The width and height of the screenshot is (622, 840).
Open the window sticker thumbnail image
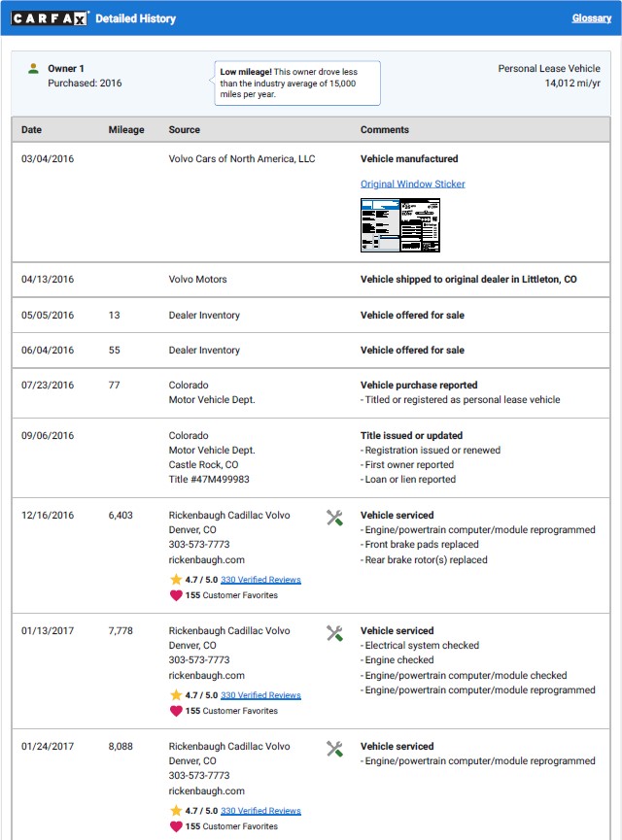[x=400, y=225]
